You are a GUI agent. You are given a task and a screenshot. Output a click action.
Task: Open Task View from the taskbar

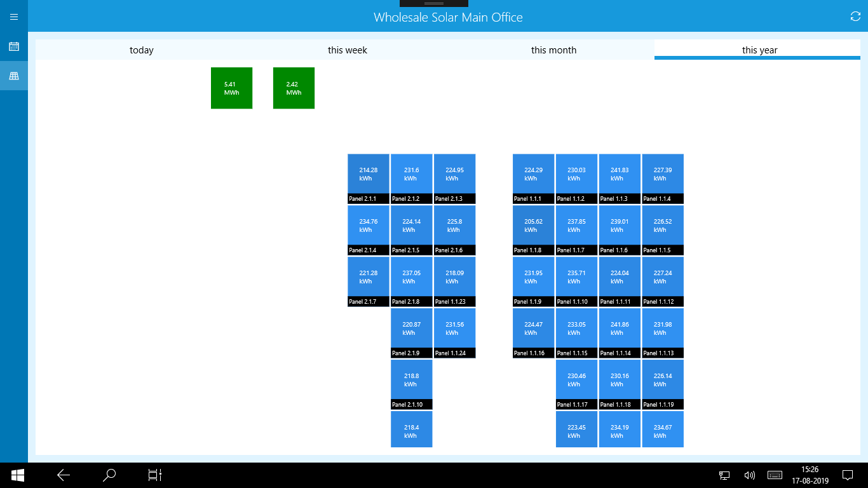pyautogui.click(x=154, y=475)
